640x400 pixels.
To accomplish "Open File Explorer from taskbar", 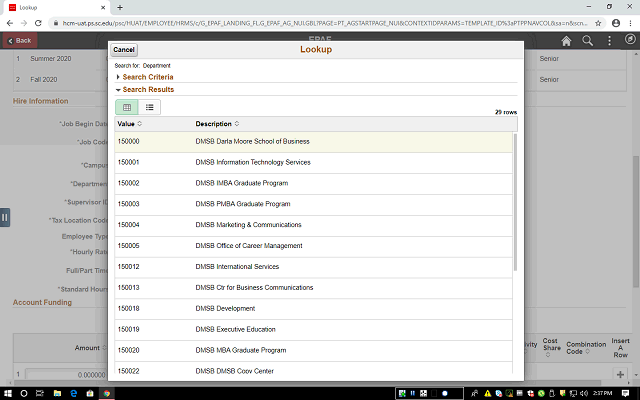I will coord(57,393).
